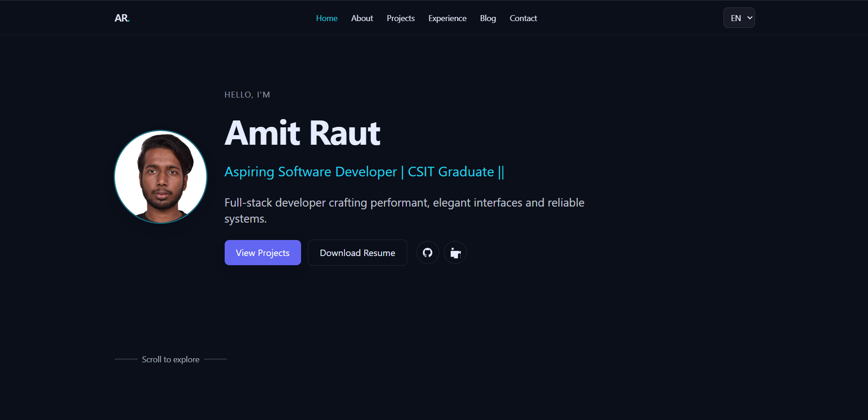Click the Full-stack developer description paragraph
The height and width of the screenshot is (420, 868).
click(x=404, y=211)
